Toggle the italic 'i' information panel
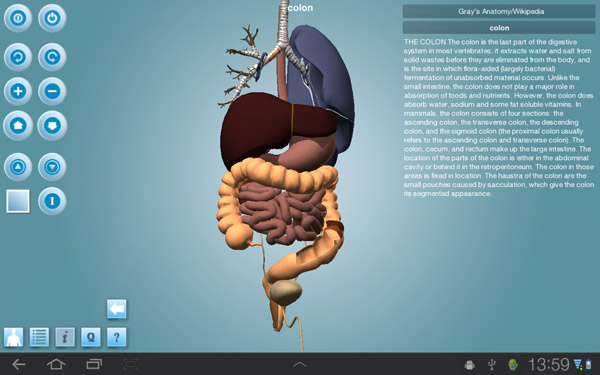The height and width of the screenshot is (375, 600). tap(65, 337)
